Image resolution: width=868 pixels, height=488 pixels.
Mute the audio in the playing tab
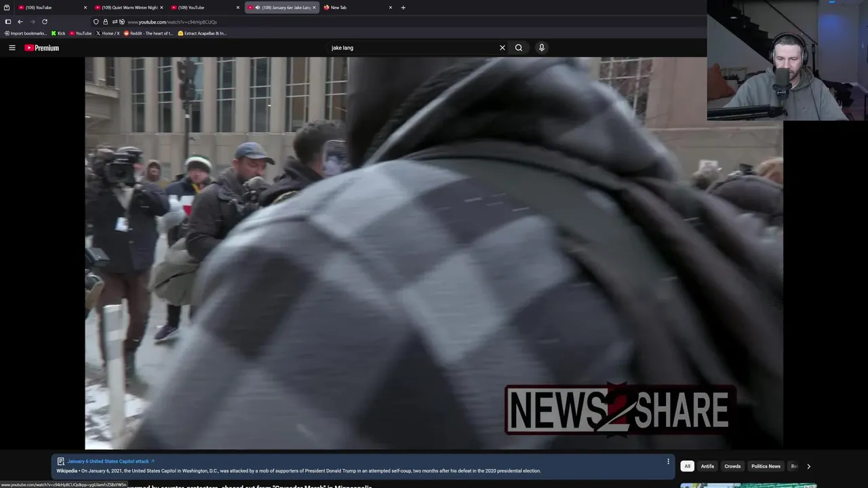[258, 7]
